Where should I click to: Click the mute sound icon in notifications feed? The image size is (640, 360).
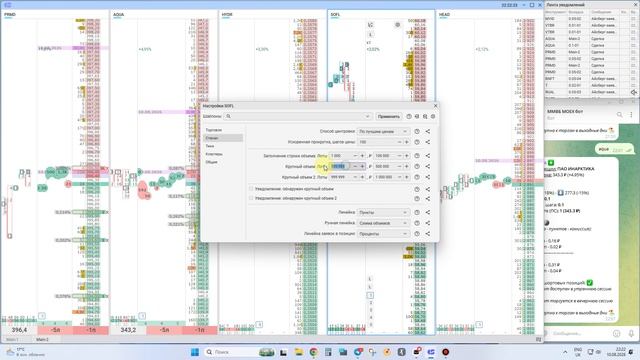(x=634, y=92)
